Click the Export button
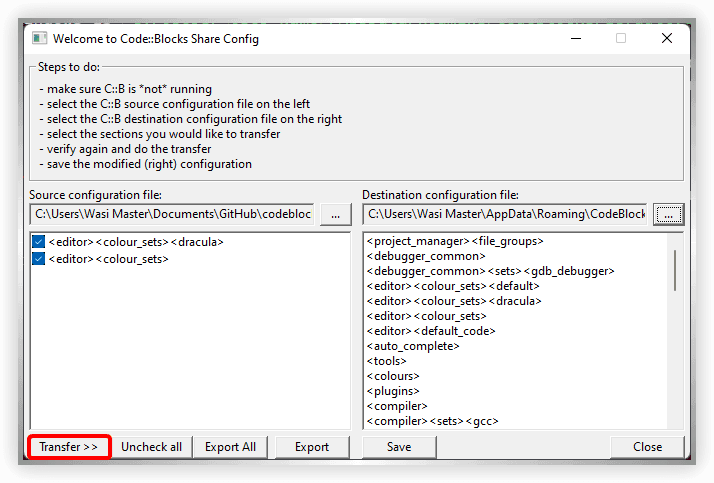714x483 pixels. tap(312, 447)
